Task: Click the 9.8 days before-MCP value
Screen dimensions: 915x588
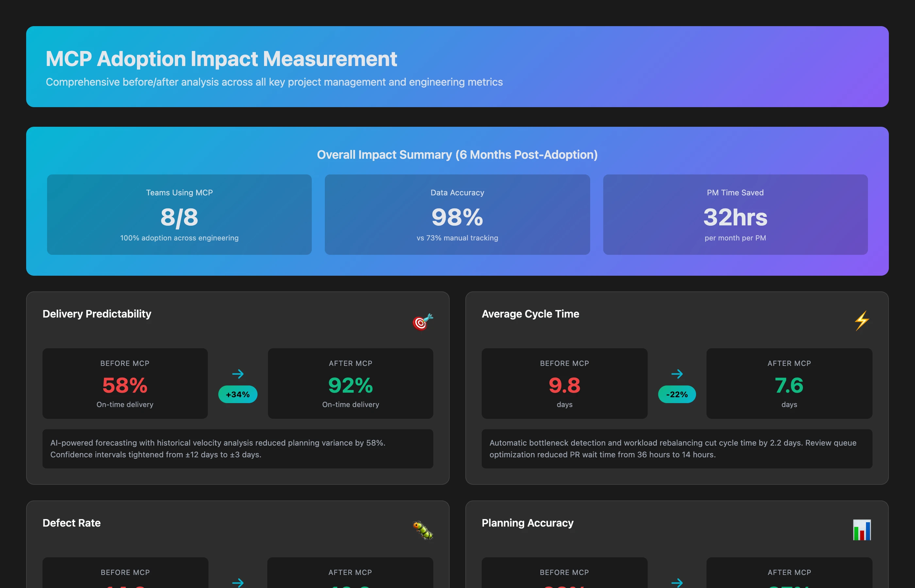Action: [x=564, y=385]
